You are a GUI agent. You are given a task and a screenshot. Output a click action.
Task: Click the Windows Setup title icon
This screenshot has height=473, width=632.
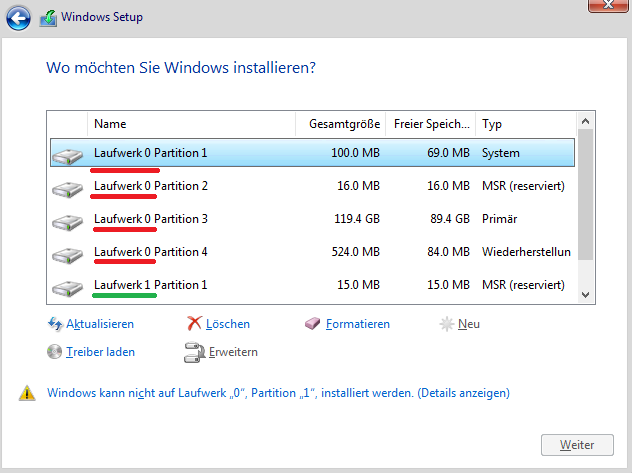point(48,18)
